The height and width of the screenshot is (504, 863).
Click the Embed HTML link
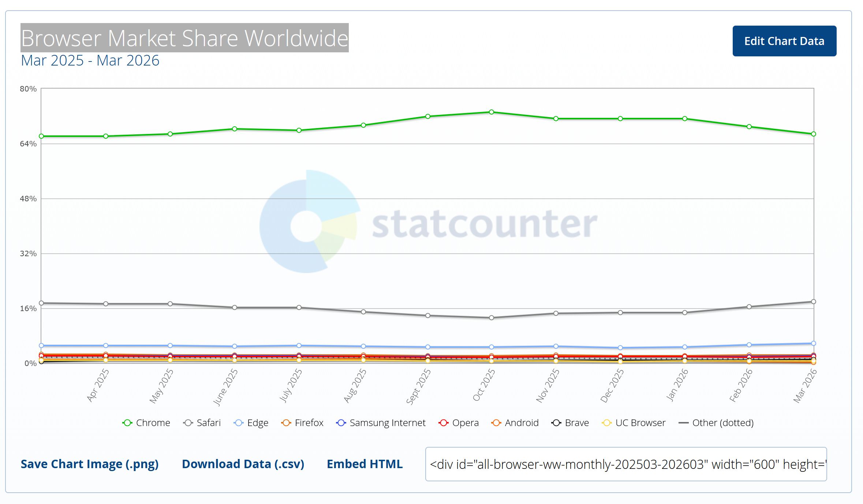point(365,464)
